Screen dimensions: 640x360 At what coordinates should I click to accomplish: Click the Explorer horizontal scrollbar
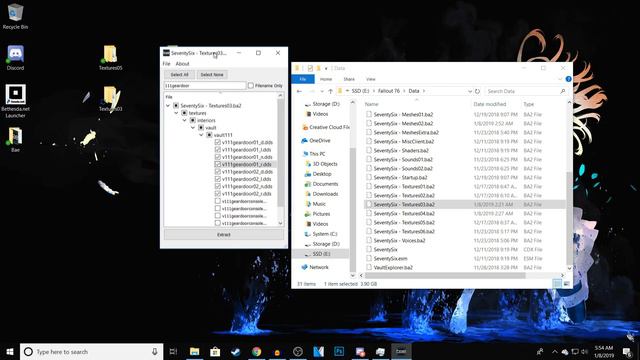(445, 276)
